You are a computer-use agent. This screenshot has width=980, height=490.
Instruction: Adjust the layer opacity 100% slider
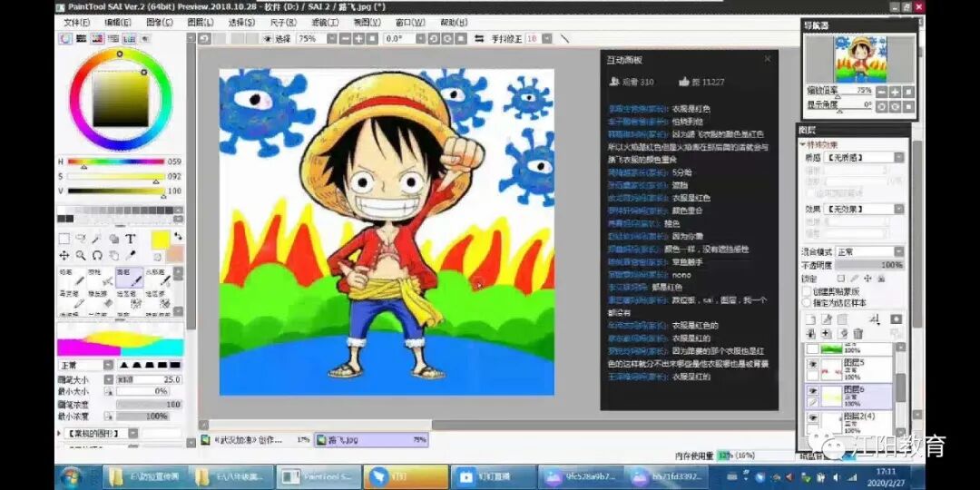tap(870, 264)
